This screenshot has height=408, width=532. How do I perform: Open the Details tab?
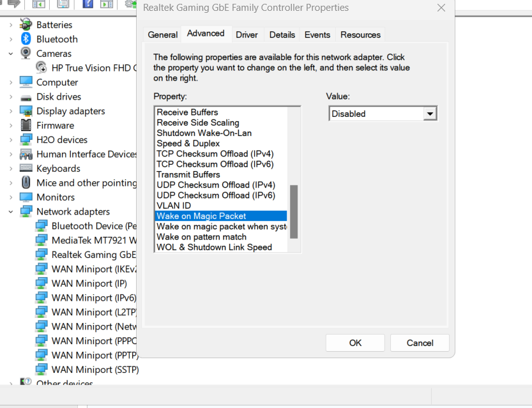click(282, 34)
